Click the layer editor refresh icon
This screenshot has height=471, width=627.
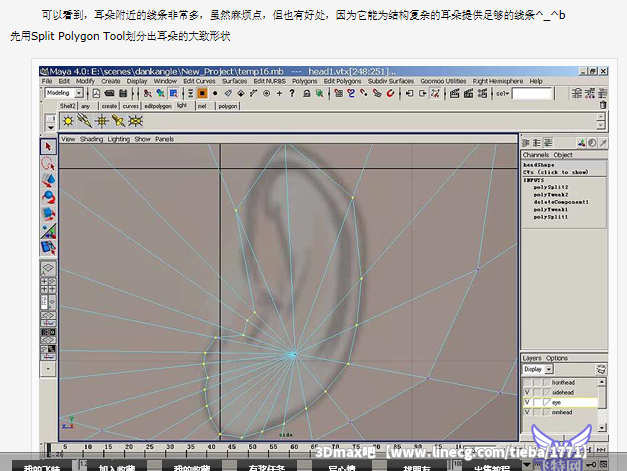pyautogui.click(x=601, y=369)
